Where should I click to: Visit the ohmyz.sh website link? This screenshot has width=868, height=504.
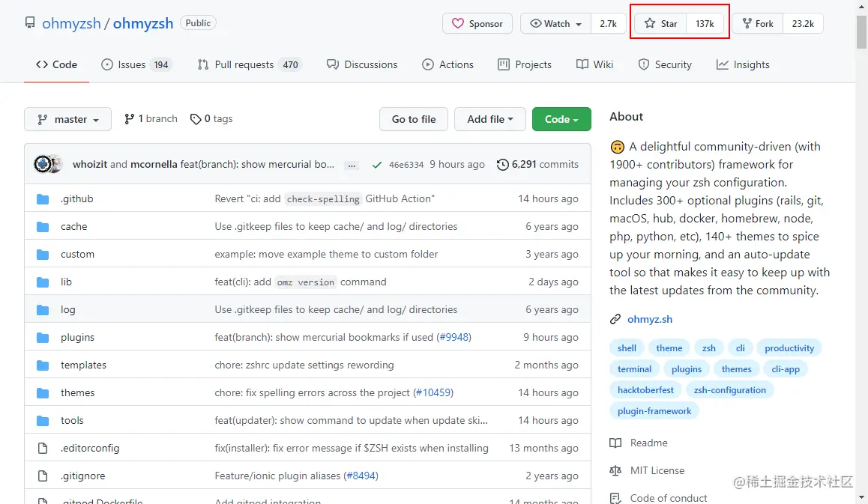[x=649, y=319]
